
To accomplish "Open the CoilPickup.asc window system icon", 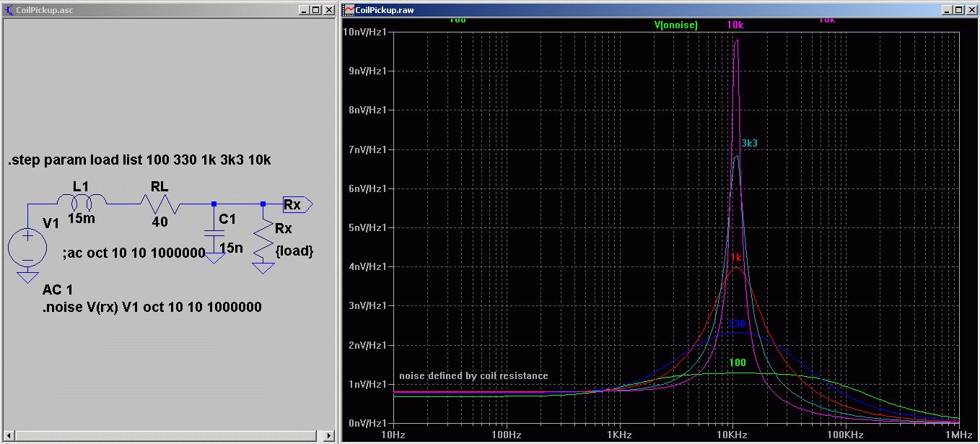I will [9, 10].
